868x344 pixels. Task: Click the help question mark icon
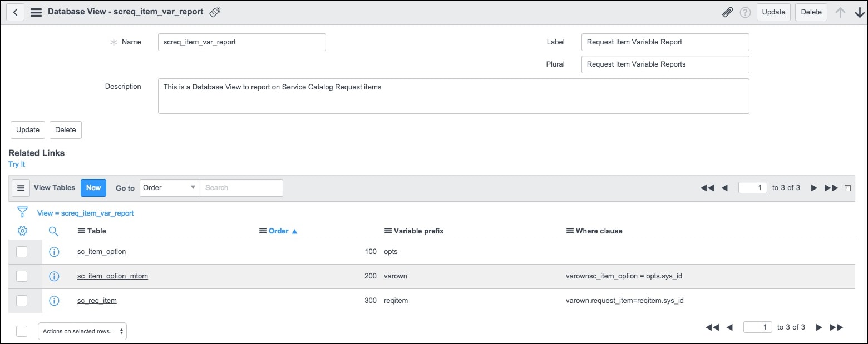tap(745, 12)
